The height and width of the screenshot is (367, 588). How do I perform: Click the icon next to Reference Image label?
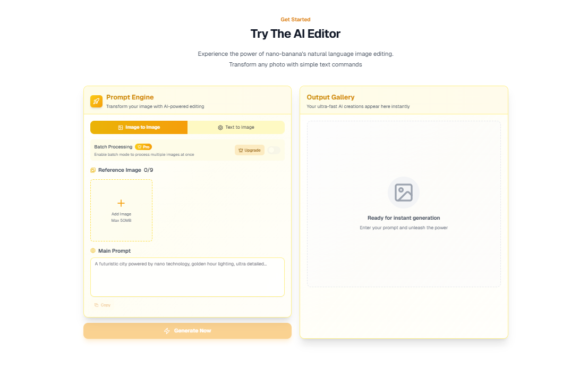[93, 170]
